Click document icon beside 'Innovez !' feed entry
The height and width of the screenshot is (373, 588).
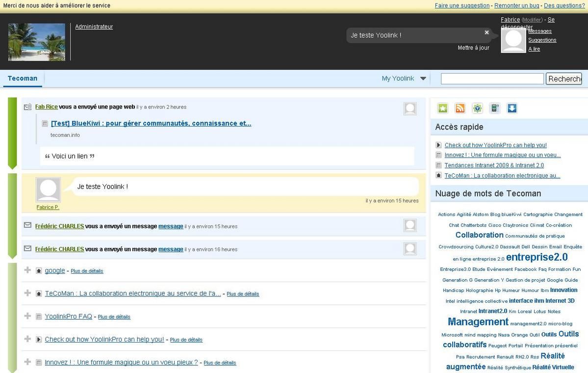point(39,363)
